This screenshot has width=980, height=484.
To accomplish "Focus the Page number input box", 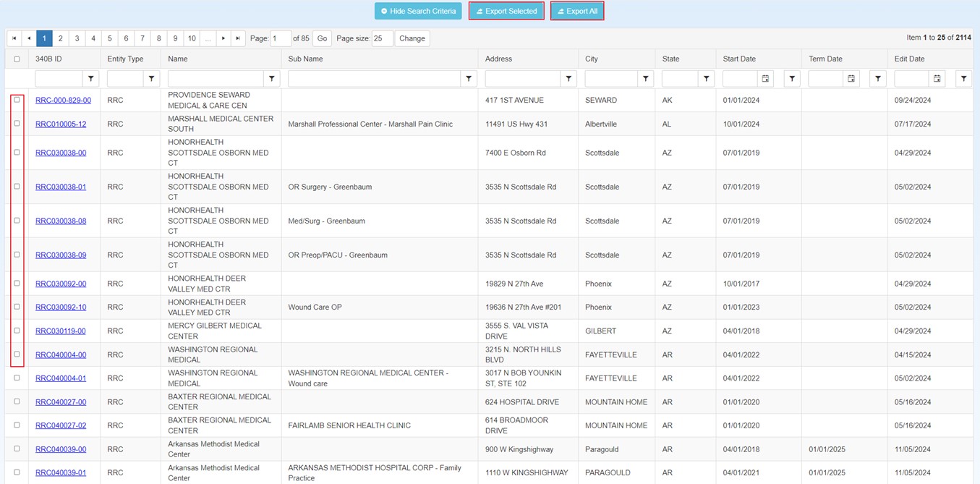I will [281, 38].
